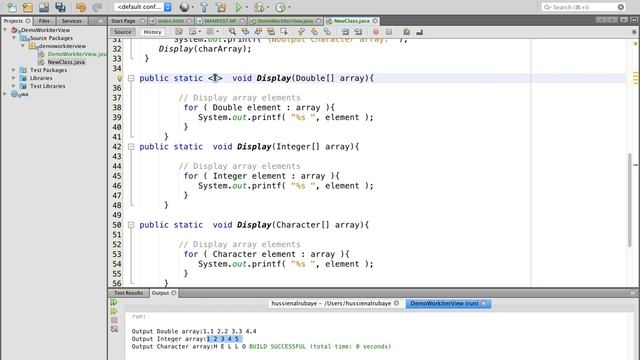Open the index.html editor tab
This screenshot has height=360, width=640.
171,21
